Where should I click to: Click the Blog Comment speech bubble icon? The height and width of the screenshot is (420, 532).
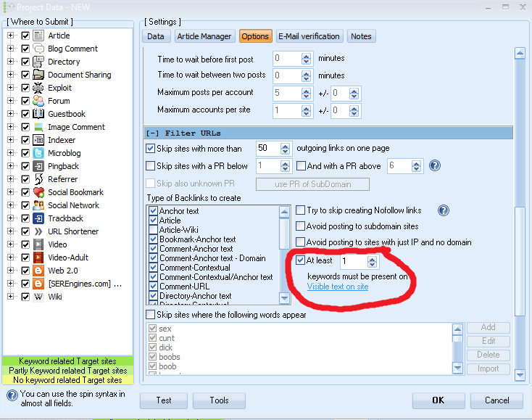tap(39, 49)
